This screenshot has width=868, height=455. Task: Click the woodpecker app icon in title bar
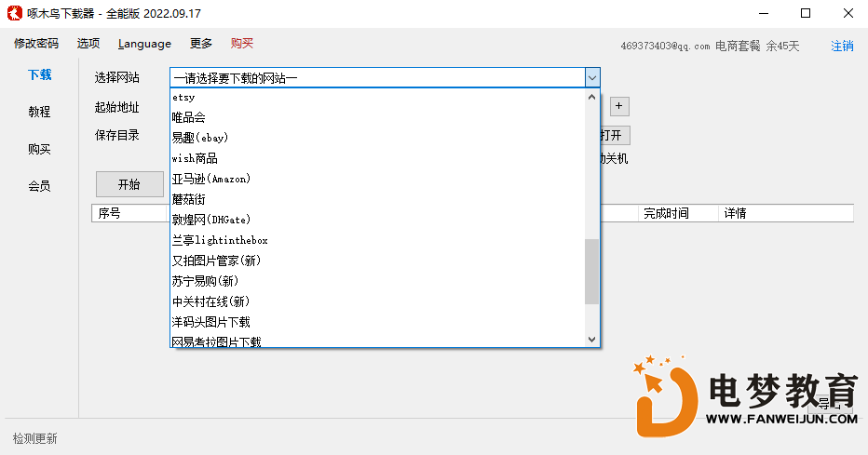15,13
